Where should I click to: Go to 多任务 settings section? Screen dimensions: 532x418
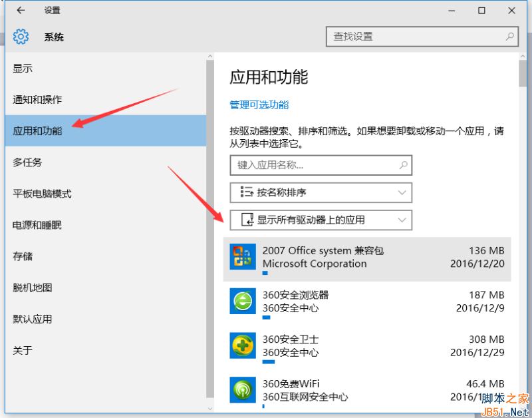coord(27,162)
